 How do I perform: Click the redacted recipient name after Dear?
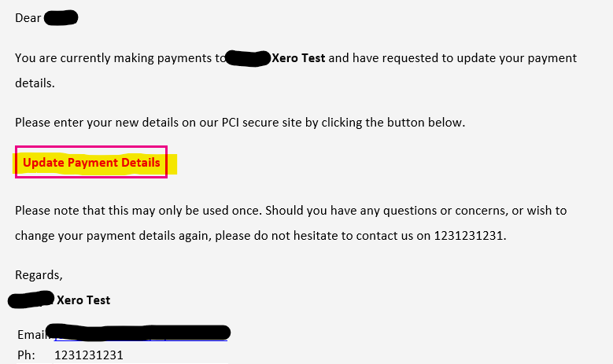[61, 17]
